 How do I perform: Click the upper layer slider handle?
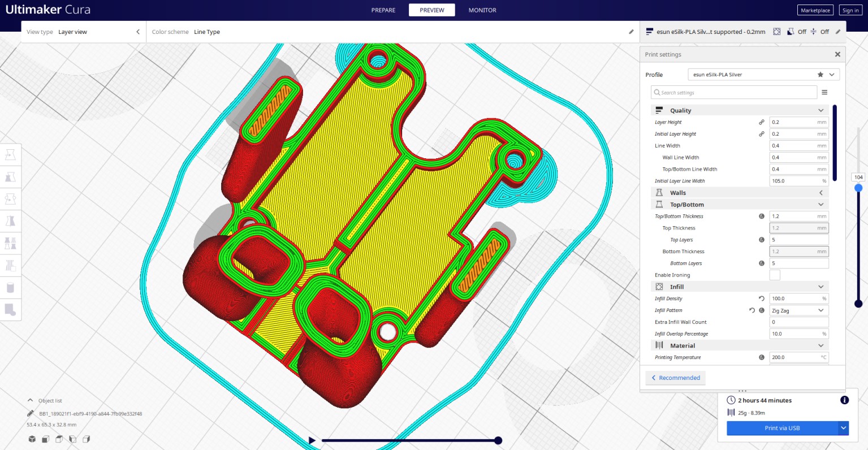pos(858,188)
